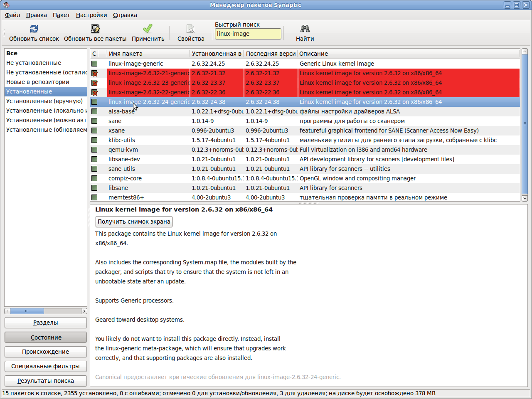The height and width of the screenshot is (399, 532).
Task: Open Свойства toolbar icon
Action: [x=191, y=29]
